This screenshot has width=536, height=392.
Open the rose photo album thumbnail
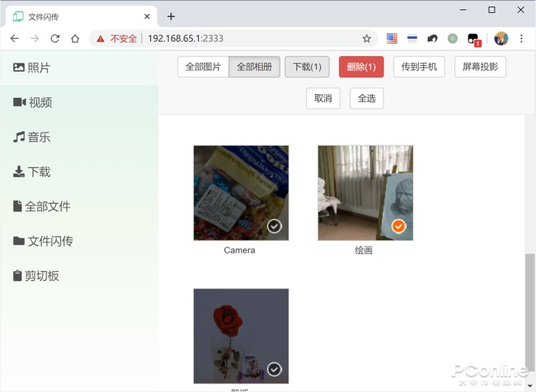(x=241, y=336)
